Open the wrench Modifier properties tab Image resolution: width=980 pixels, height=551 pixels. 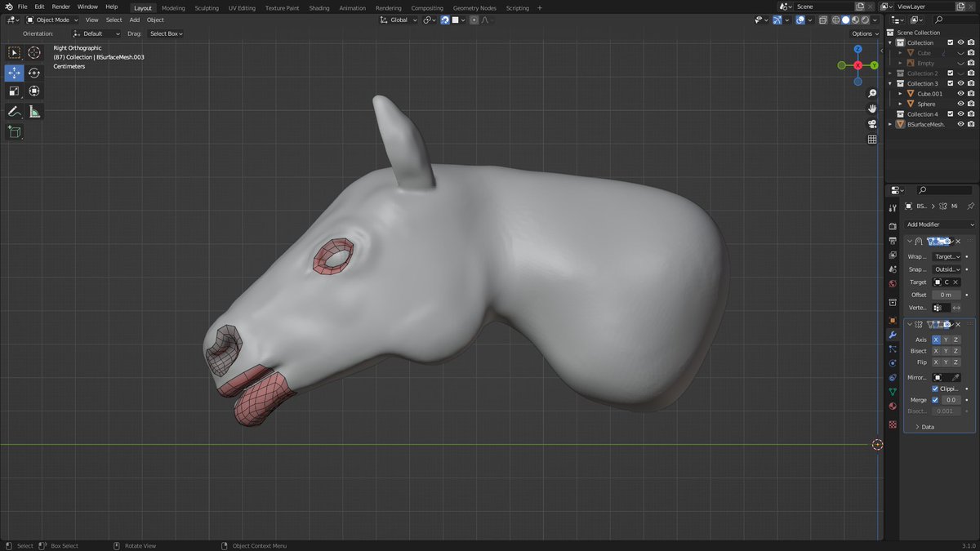[x=892, y=335]
